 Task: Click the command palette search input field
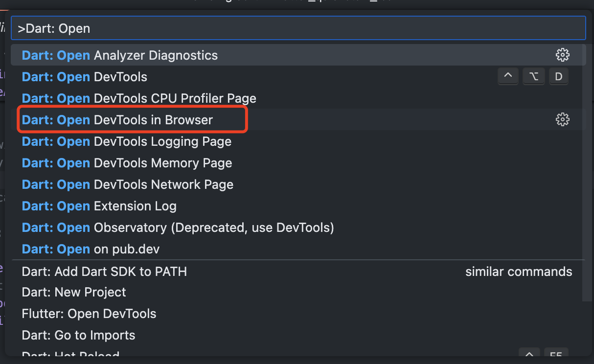[298, 28]
